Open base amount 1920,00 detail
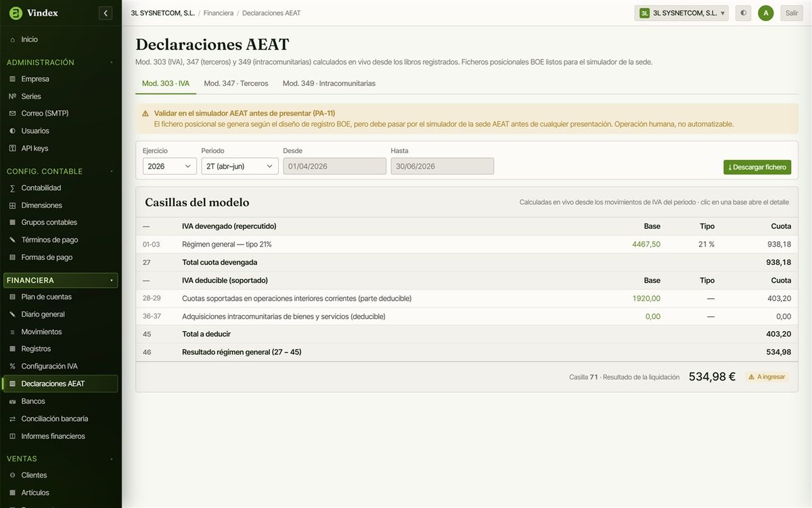Viewport: 812px width, 508px height. 646,299
